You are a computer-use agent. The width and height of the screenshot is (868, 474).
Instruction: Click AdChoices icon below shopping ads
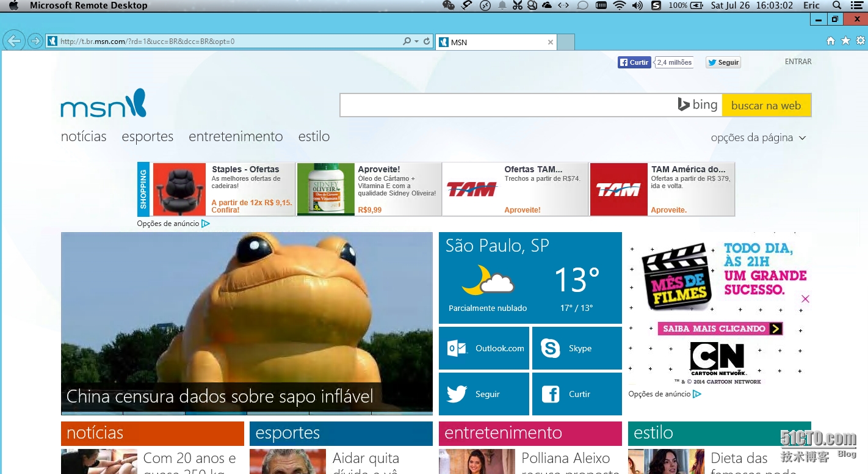(x=206, y=224)
